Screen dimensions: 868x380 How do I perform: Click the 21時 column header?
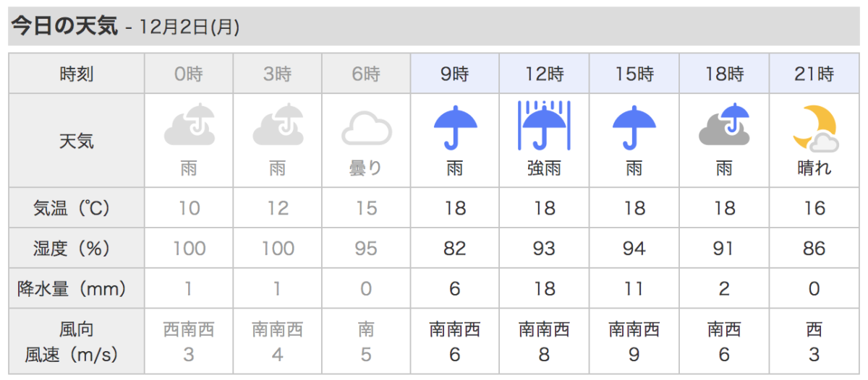pyautogui.click(x=814, y=74)
